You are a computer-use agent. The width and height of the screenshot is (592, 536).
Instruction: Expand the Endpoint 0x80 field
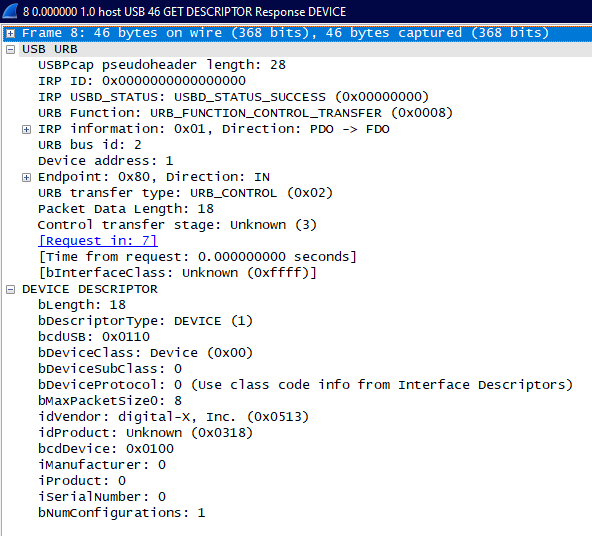[26, 177]
